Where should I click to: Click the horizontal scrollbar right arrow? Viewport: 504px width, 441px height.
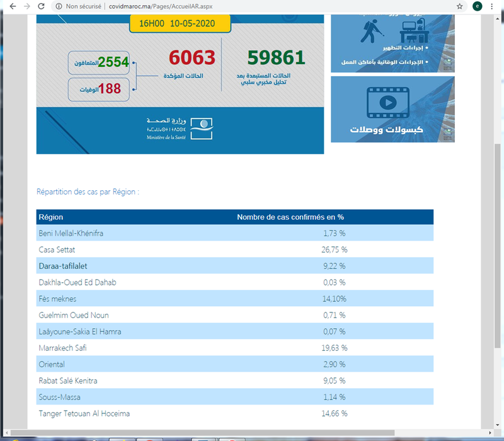[490, 432]
